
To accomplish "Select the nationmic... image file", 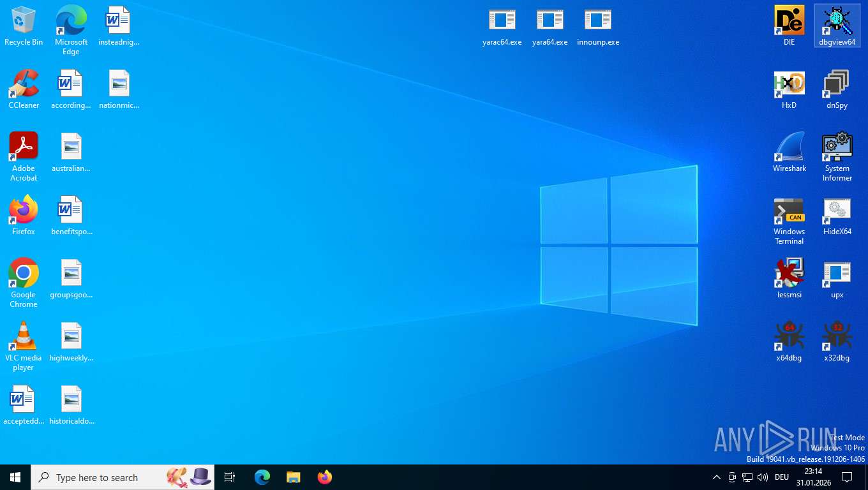I will tap(119, 89).
